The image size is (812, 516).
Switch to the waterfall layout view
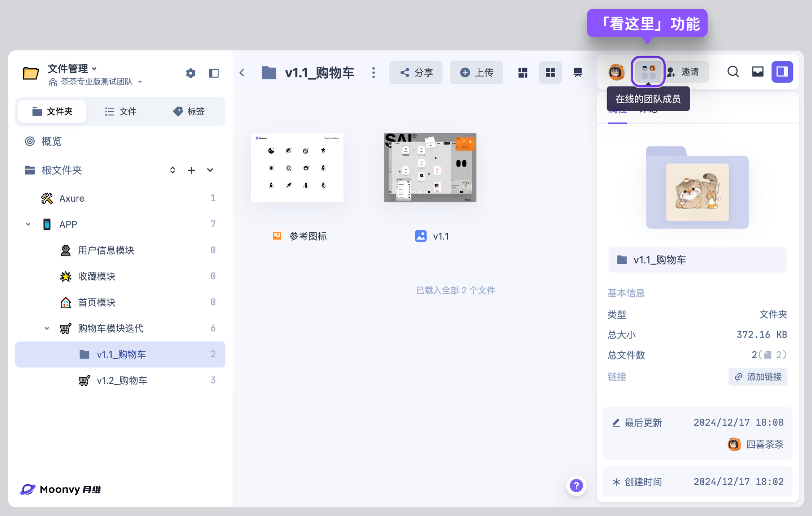point(523,73)
